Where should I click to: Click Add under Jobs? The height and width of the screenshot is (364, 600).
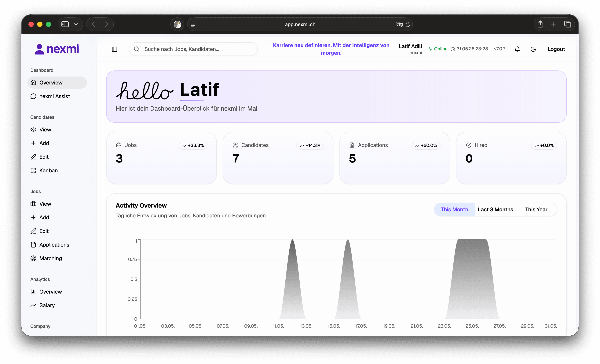tap(57, 217)
